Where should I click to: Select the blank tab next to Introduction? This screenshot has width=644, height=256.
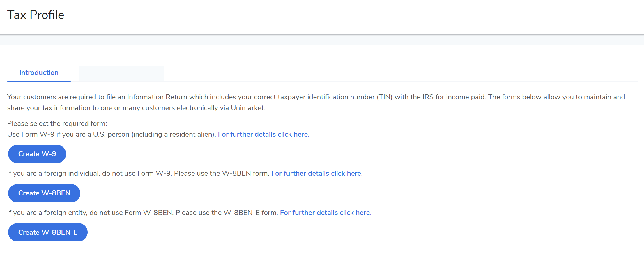121,73
